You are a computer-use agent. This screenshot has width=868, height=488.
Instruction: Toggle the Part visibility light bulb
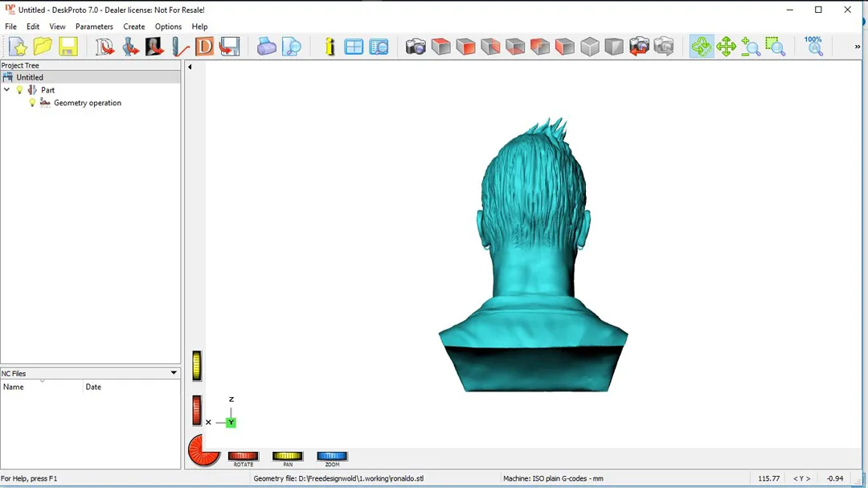(x=20, y=90)
